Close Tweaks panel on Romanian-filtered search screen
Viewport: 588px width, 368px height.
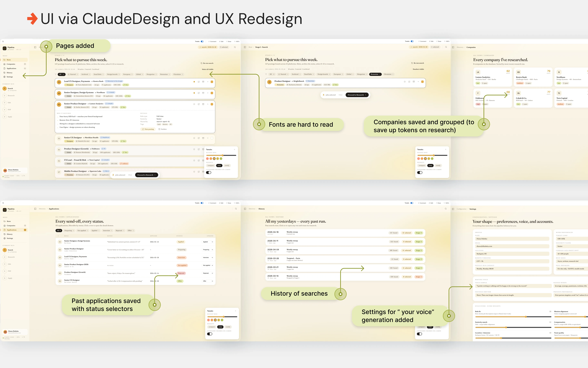coord(446,149)
